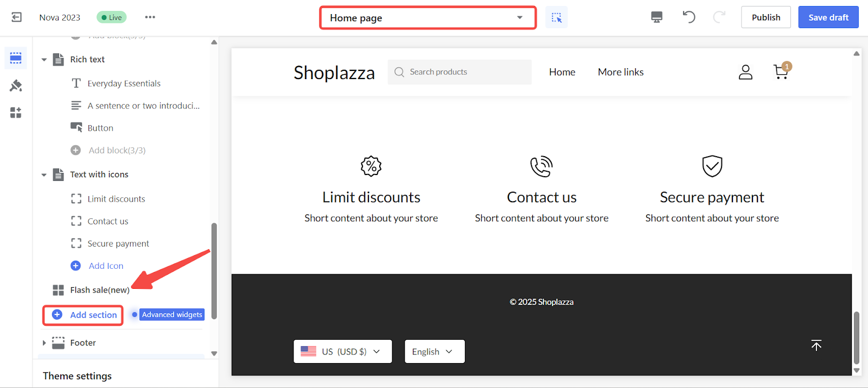This screenshot has height=388, width=868.
Task: Open the shopping cart icon
Action: (782, 71)
